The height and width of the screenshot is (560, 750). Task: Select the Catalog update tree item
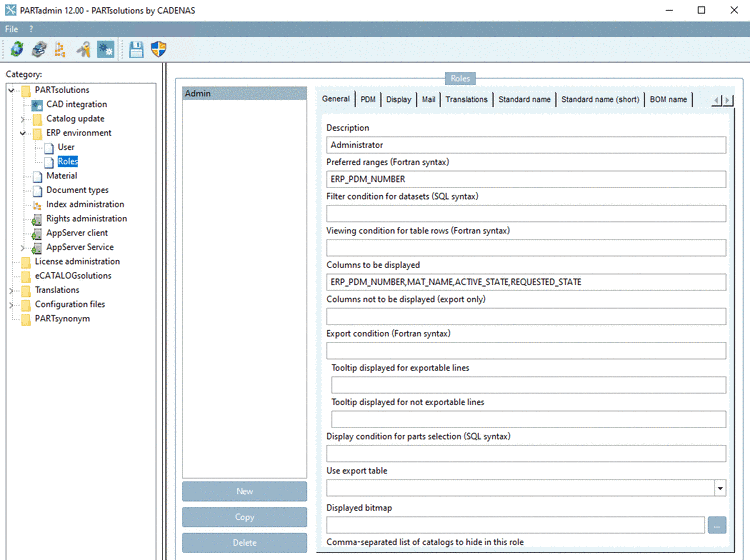tap(75, 119)
